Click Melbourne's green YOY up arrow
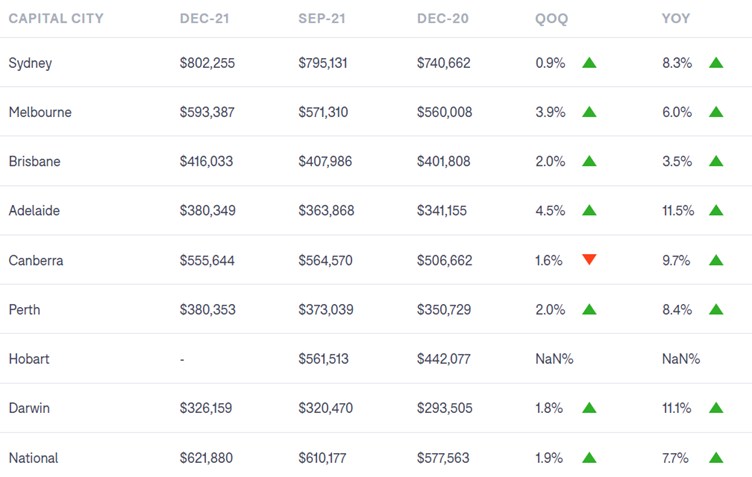 click(716, 112)
